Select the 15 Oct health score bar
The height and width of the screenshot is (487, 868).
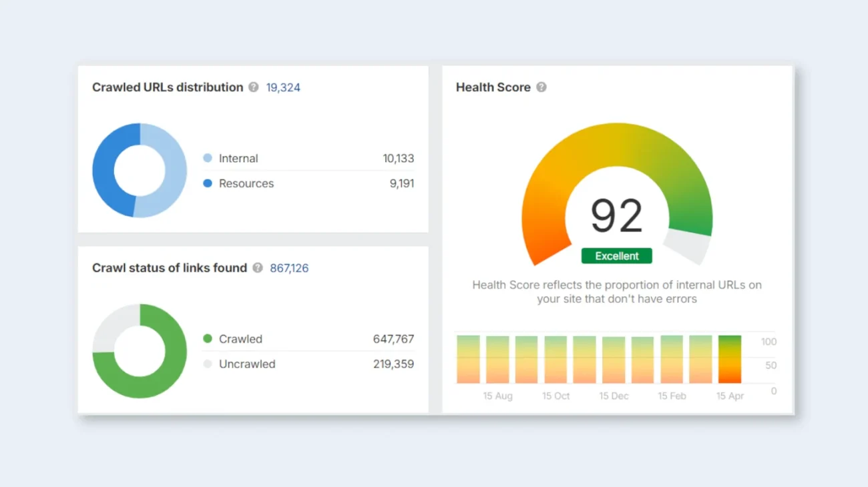tap(556, 360)
